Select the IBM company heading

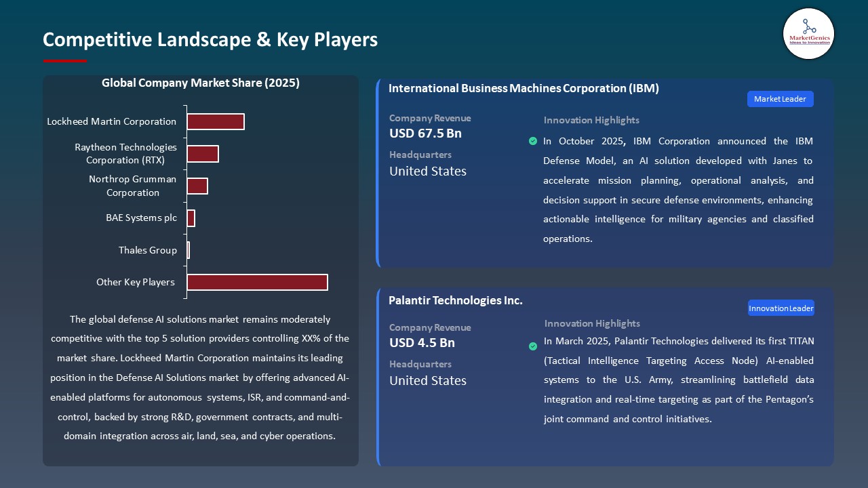click(x=523, y=88)
